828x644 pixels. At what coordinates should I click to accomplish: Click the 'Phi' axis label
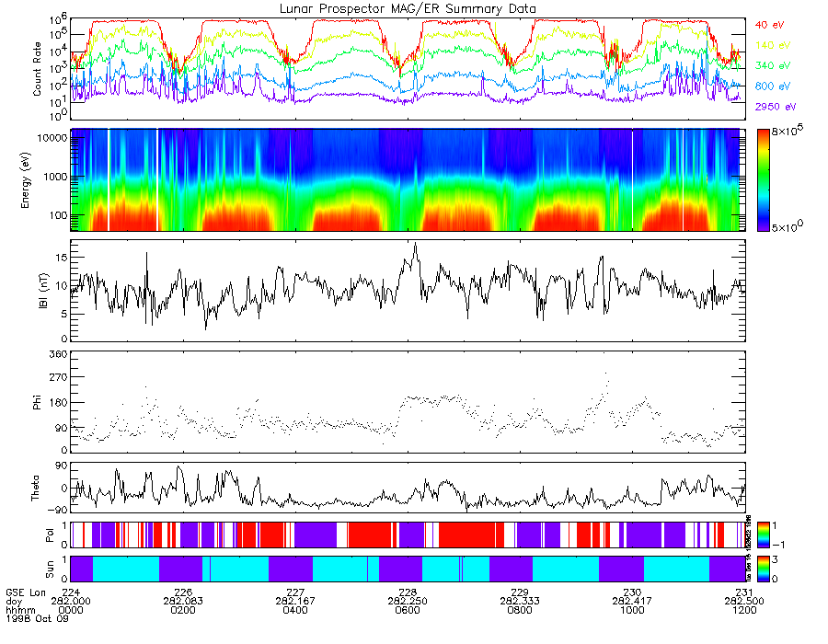[x=37, y=403]
